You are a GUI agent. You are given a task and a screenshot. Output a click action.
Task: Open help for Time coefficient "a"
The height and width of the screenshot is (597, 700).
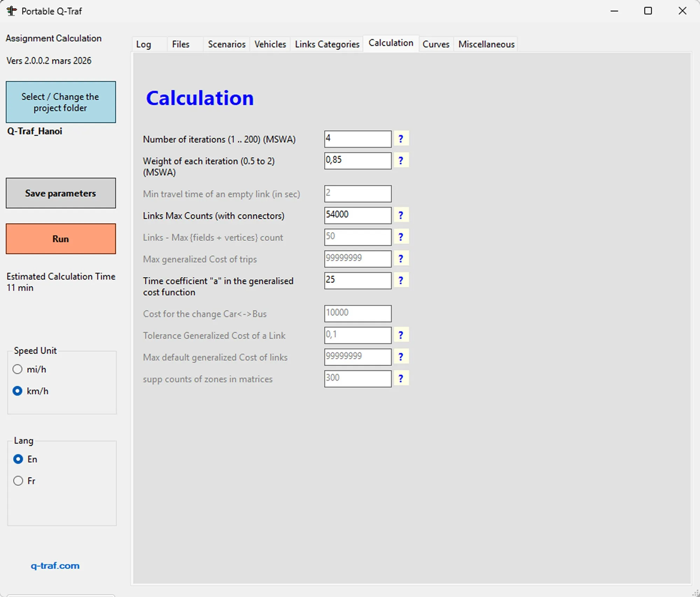(401, 280)
